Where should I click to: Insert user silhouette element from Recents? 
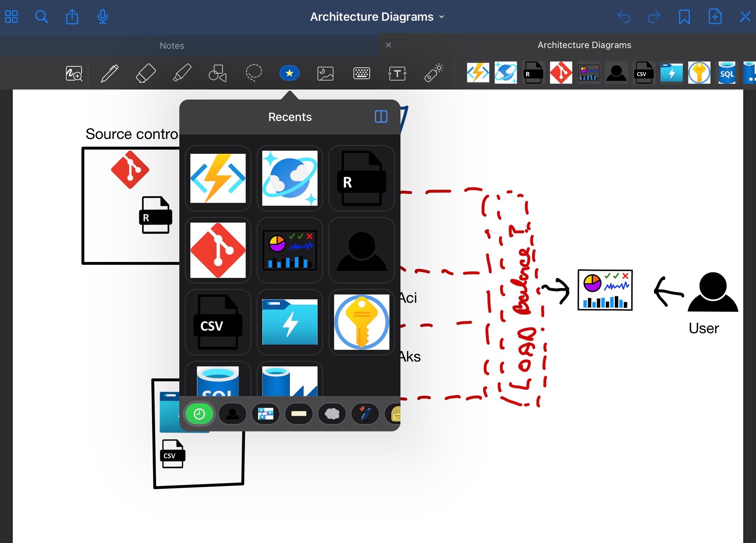362,250
